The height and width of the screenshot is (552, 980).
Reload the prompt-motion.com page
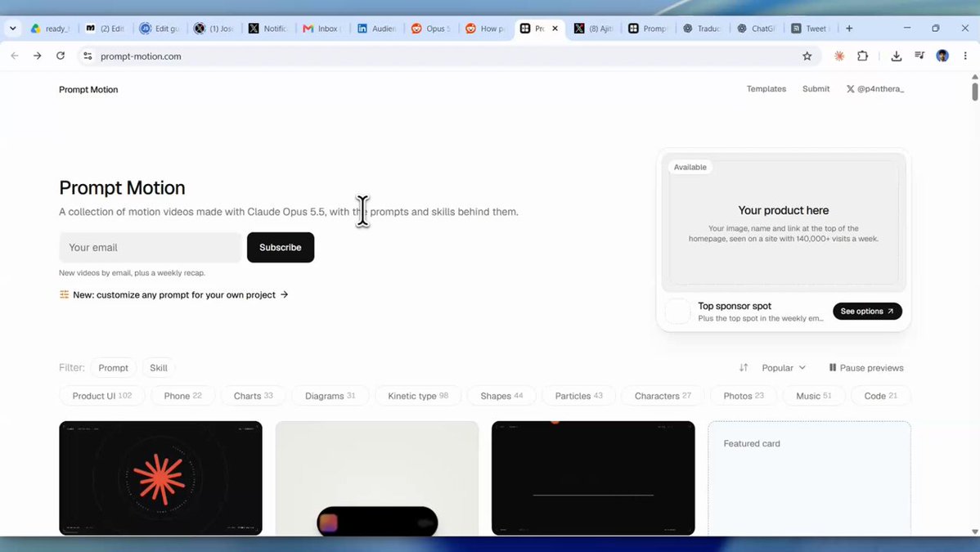pos(61,56)
